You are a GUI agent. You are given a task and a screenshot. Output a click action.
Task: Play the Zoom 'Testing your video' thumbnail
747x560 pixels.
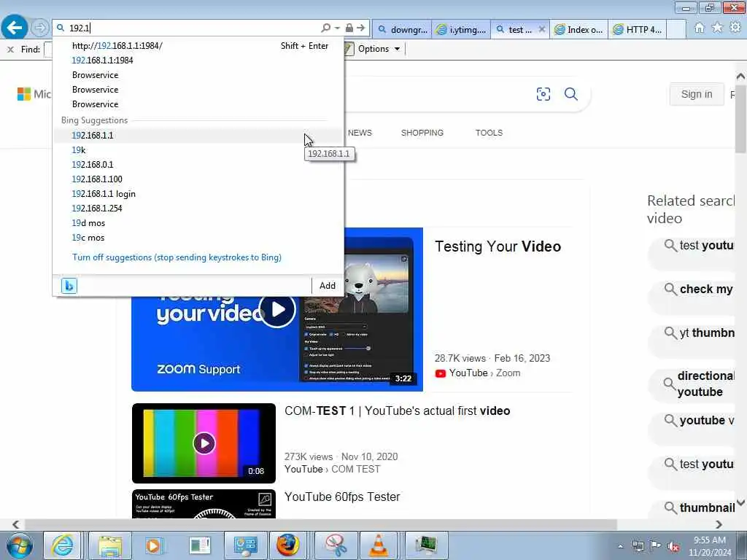pyautogui.click(x=277, y=309)
